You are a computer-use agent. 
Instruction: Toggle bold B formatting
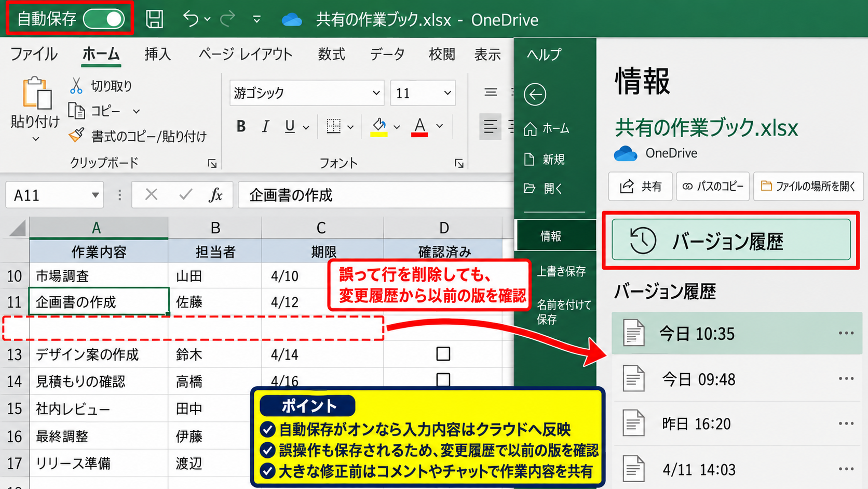[x=241, y=126]
